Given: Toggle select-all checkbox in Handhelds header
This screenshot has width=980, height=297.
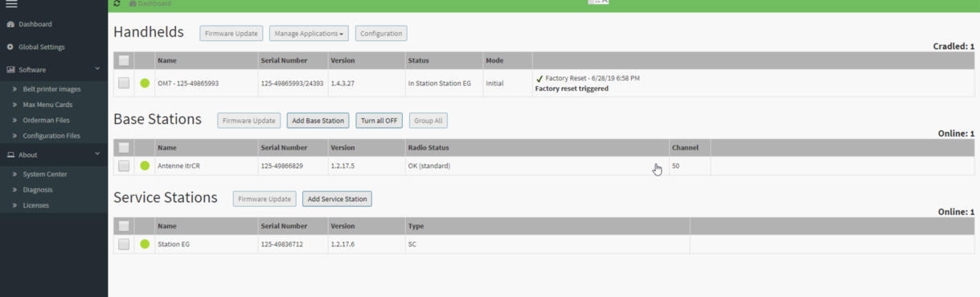Looking at the screenshot, I should click(124, 60).
